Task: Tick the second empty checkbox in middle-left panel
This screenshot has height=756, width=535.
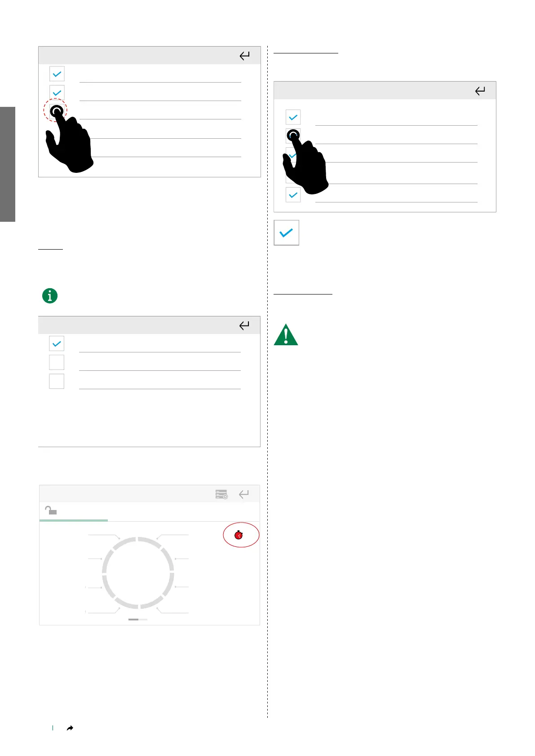Action: 57,362
